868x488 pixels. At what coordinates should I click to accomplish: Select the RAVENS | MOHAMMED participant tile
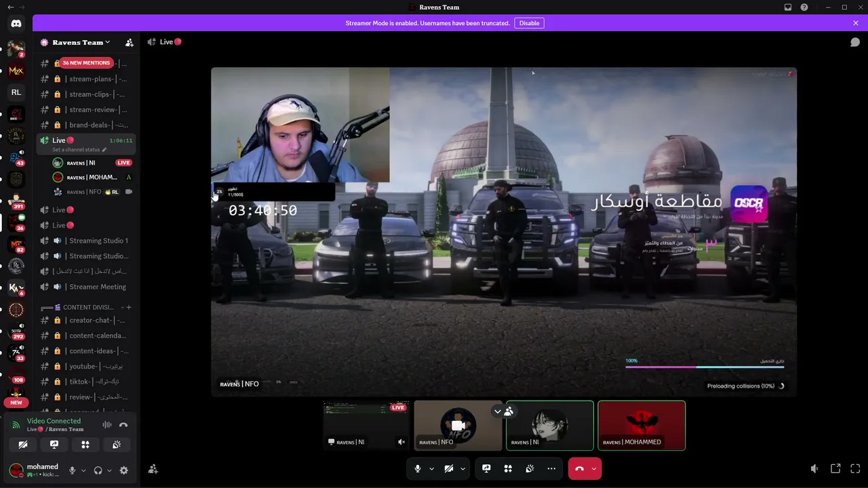(x=642, y=426)
